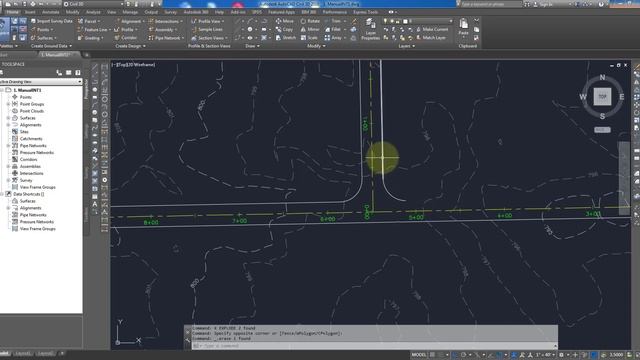Click the Top 2D Wireframe viewport label
The height and width of the screenshot is (360, 640).
(134, 64)
